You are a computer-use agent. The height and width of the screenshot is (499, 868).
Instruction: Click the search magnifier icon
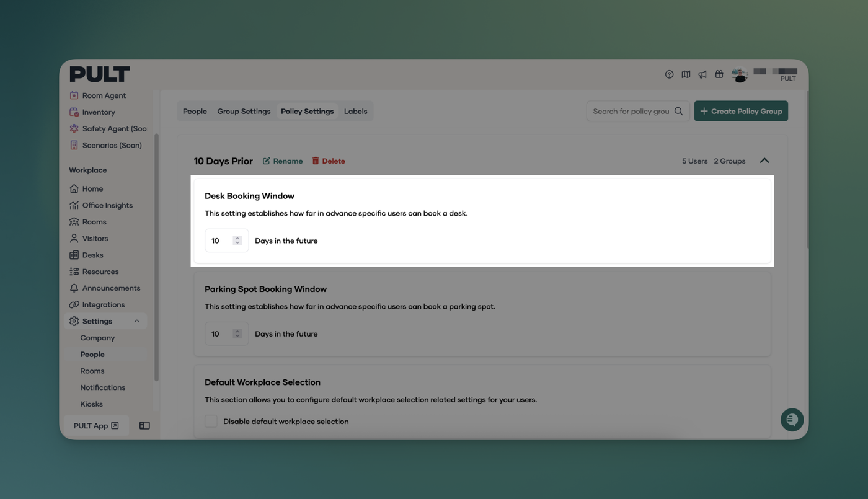pos(679,112)
